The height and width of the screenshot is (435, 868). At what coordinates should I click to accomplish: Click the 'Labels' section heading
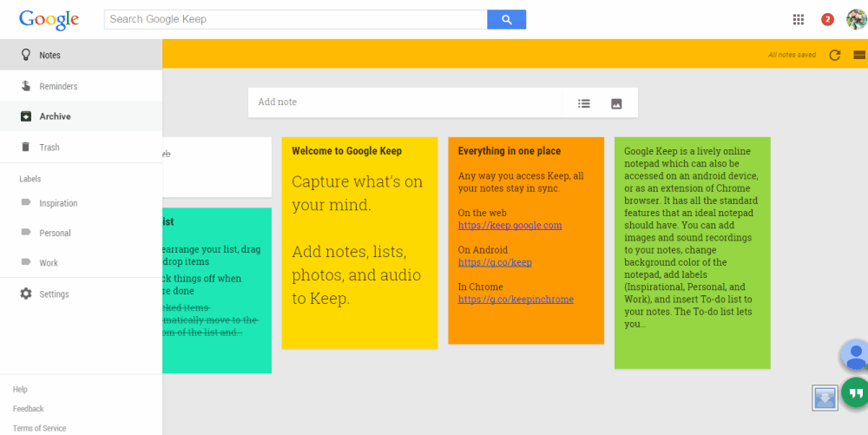pyautogui.click(x=30, y=179)
